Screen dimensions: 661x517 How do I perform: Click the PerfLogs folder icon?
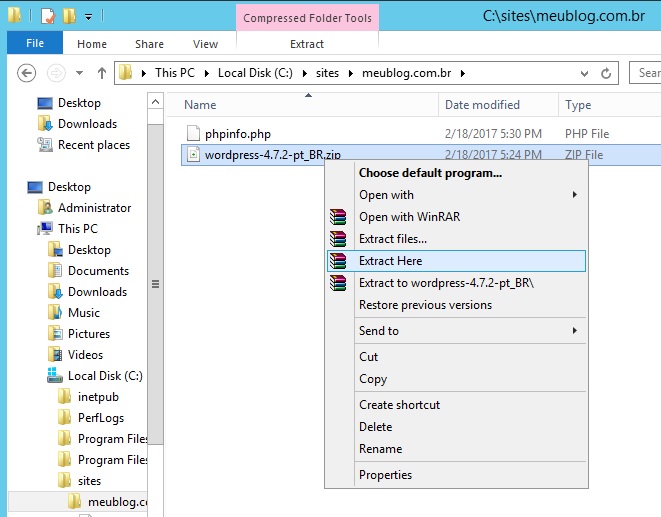click(x=64, y=417)
